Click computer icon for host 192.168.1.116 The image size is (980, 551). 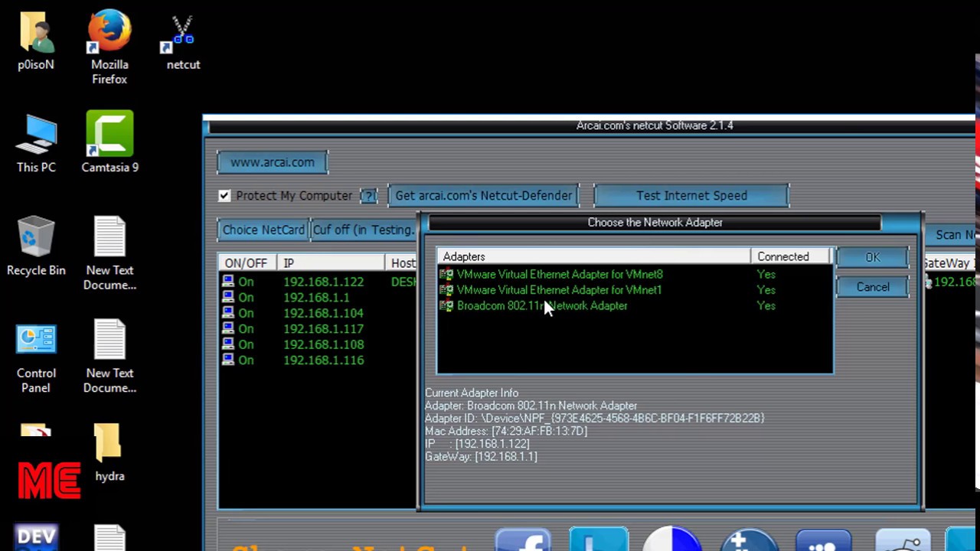(227, 360)
